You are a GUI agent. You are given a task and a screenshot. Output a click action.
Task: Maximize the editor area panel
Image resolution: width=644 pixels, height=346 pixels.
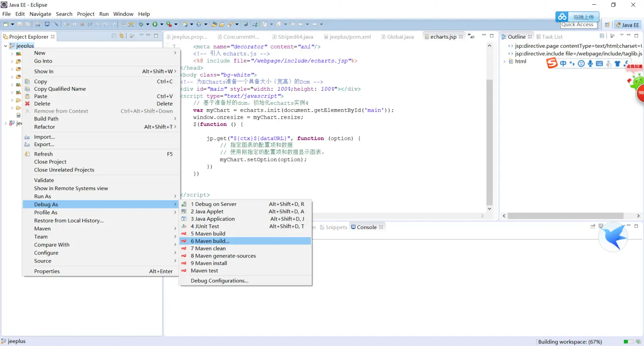[x=492, y=36]
